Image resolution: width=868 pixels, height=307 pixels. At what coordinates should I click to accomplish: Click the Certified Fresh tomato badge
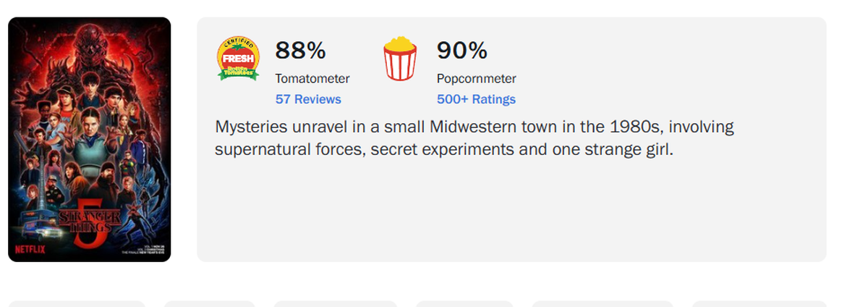tap(238, 59)
